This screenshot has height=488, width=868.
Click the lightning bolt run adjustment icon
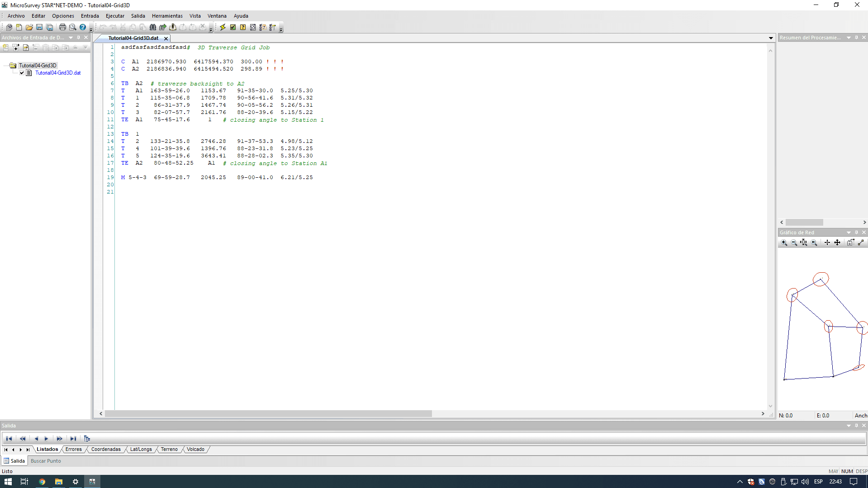[223, 27]
